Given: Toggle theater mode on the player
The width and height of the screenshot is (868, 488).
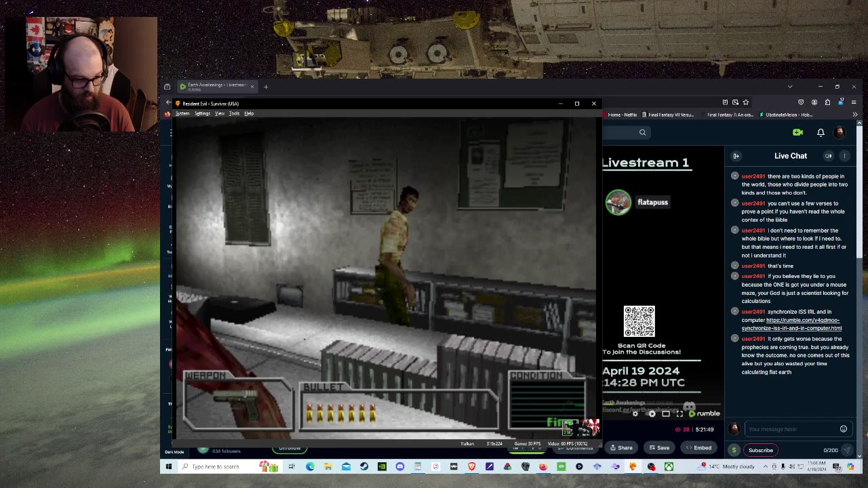Looking at the screenshot, I should [x=666, y=413].
